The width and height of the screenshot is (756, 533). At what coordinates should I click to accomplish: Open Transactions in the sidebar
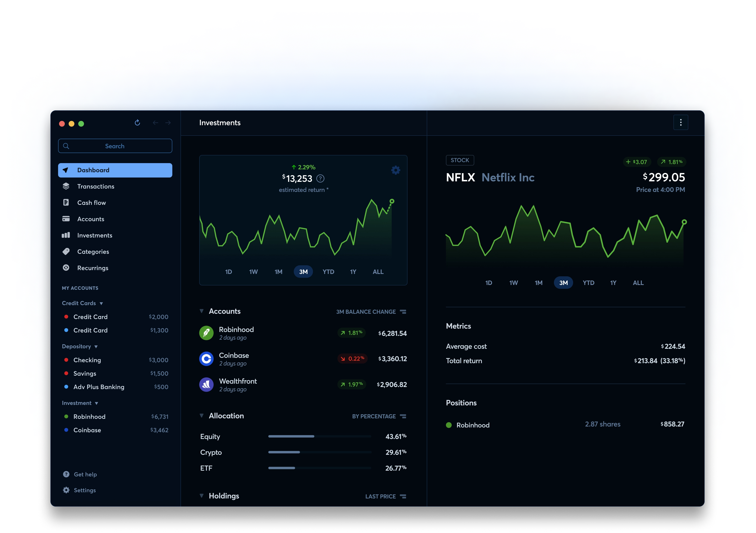(x=115, y=186)
